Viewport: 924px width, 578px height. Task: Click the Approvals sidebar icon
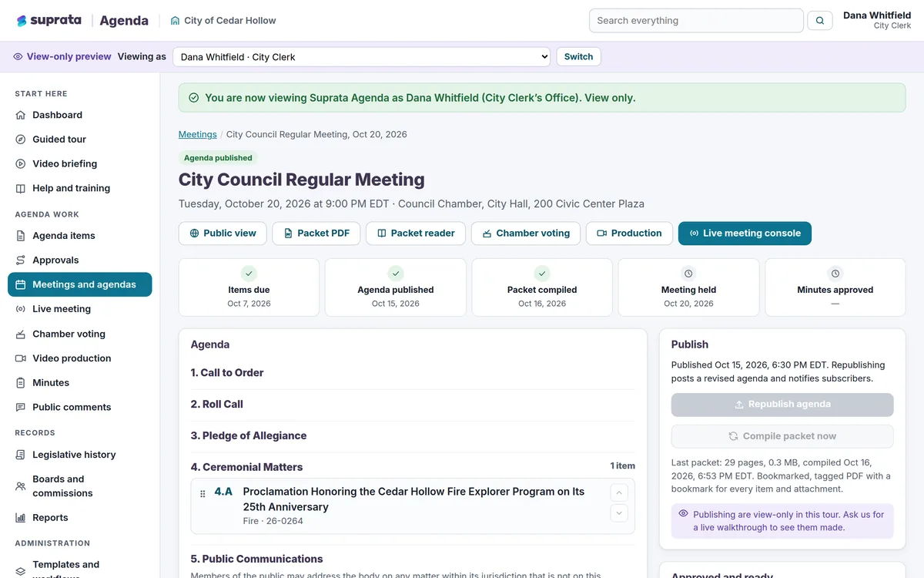pos(21,260)
